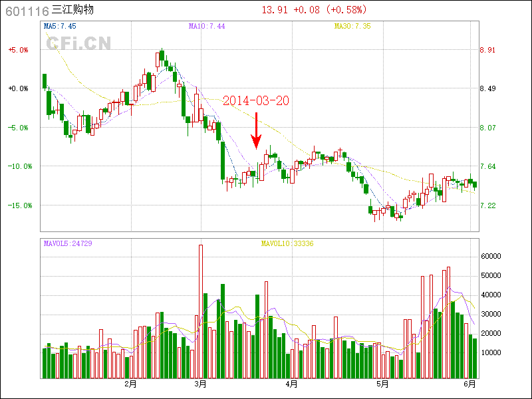Click the 2月 label on time axis
Screen dimensions: 532x399
(131, 384)
